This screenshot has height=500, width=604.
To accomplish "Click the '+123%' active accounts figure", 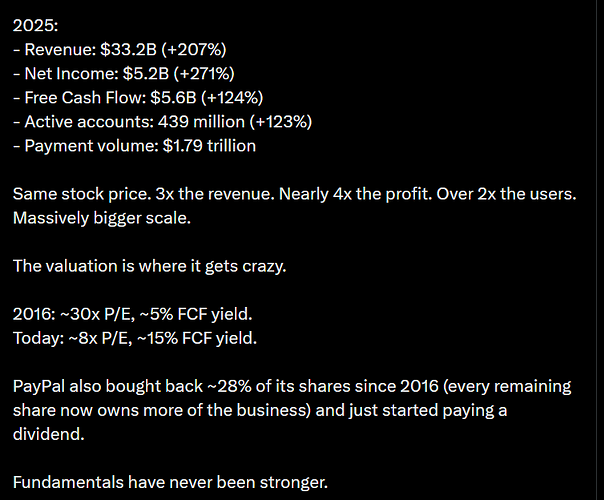I will point(281,122).
